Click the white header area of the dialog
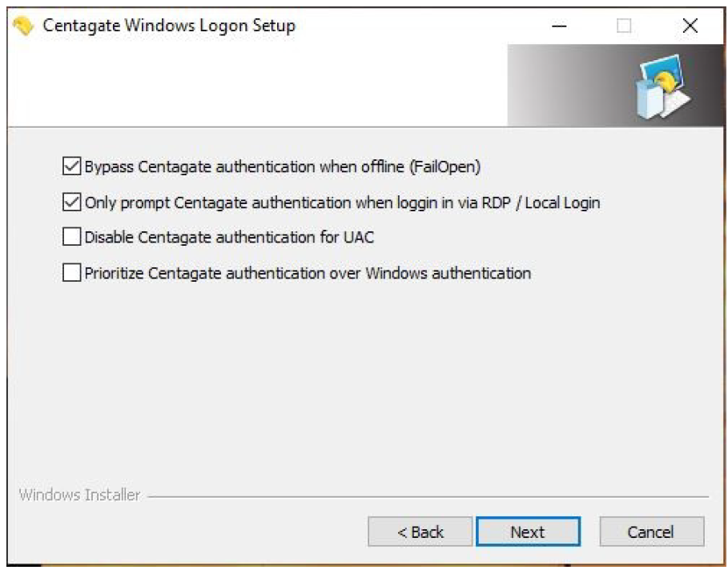This screenshot has width=728, height=570. click(258, 86)
